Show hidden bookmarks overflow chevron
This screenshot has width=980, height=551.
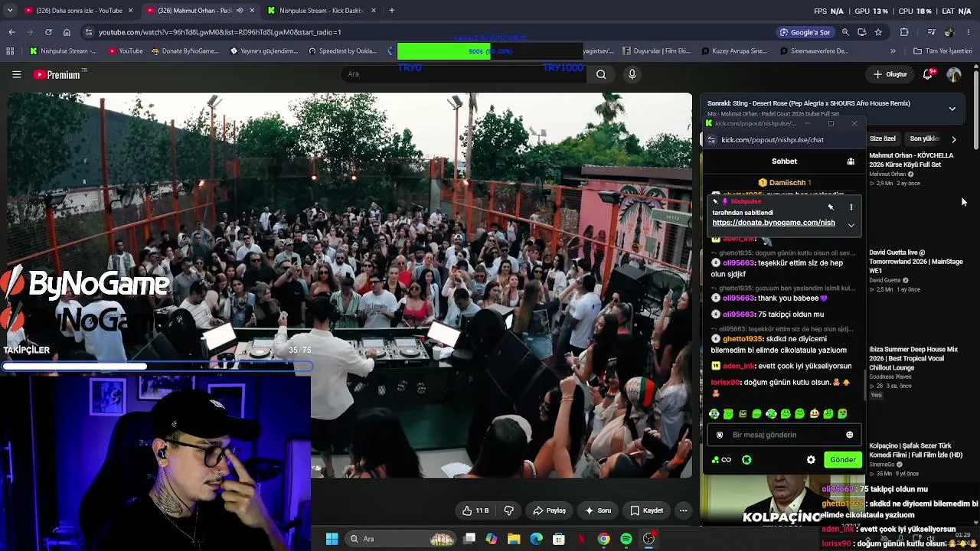(x=893, y=51)
